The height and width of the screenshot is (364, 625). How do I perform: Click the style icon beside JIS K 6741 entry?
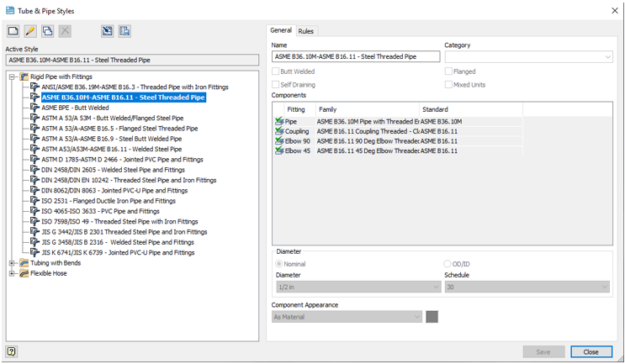tap(35, 252)
